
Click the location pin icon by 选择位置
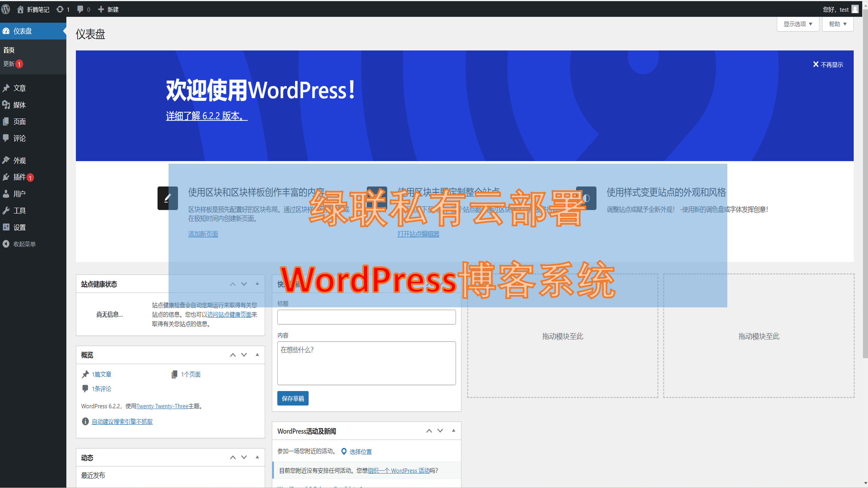tap(344, 451)
